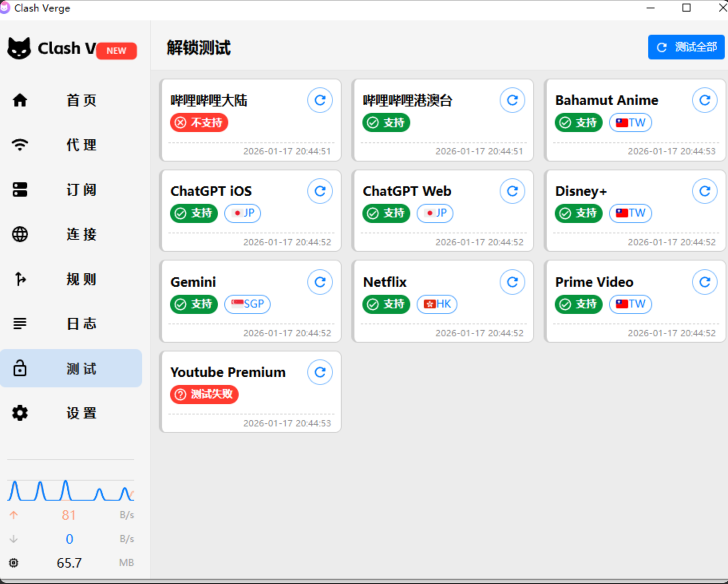This screenshot has width=728, height=584.
Task: Refresh the Netflix unlock test
Action: click(512, 282)
